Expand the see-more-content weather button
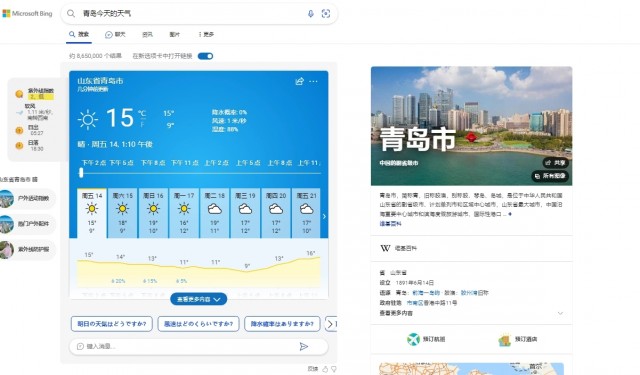The width and height of the screenshot is (640, 375). (199, 299)
